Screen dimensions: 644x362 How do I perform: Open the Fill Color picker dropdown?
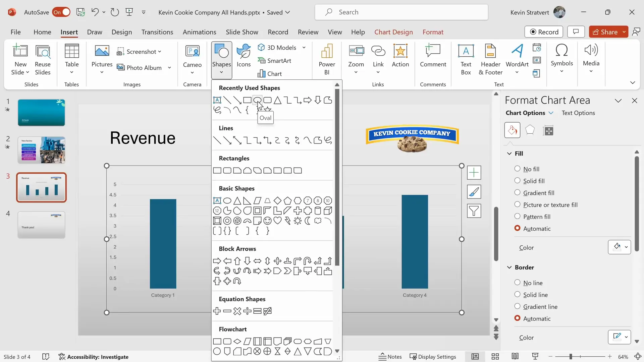pyautogui.click(x=620, y=247)
